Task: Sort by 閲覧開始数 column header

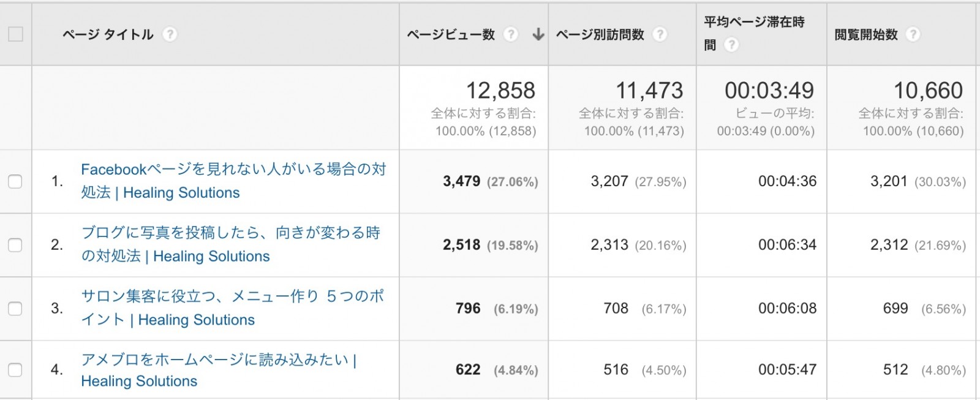Action: point(866,34)
